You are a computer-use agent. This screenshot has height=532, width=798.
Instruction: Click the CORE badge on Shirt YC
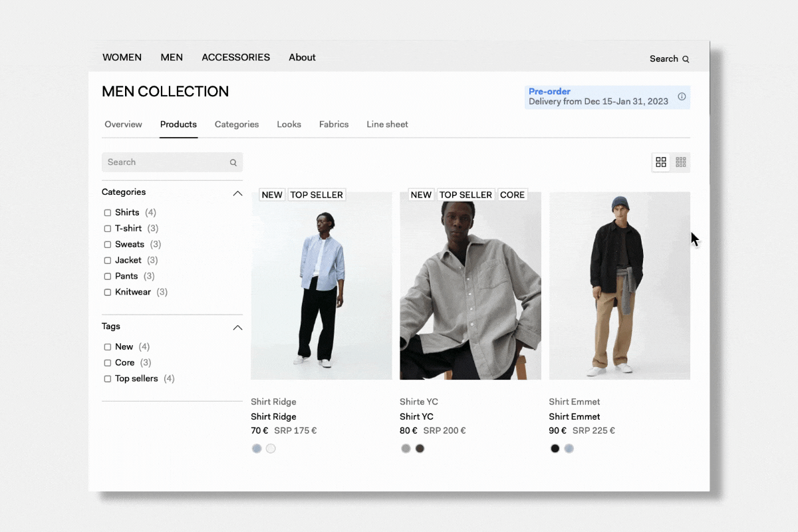[512, 195]
